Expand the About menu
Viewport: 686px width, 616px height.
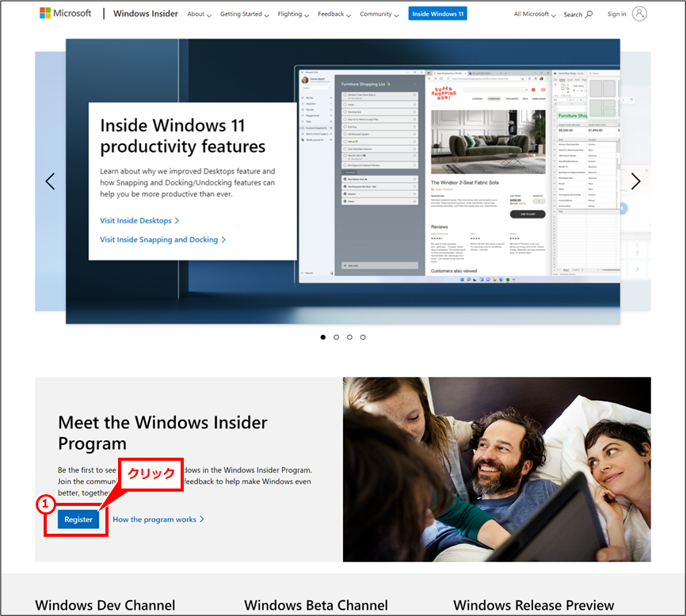(x=199, y=14)
